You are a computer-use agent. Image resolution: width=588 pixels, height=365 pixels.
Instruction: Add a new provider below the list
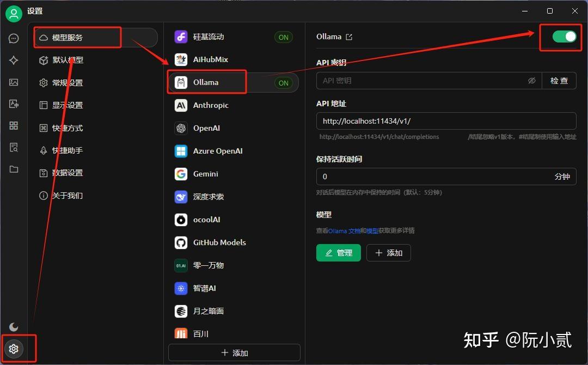pyautogui.click(x=234, y=352)
